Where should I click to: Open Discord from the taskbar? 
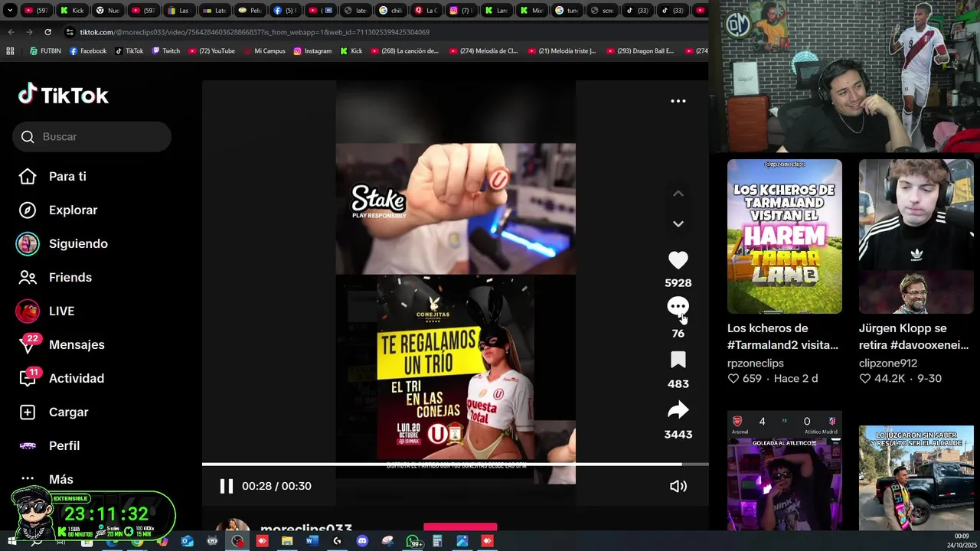click(362, 541)
